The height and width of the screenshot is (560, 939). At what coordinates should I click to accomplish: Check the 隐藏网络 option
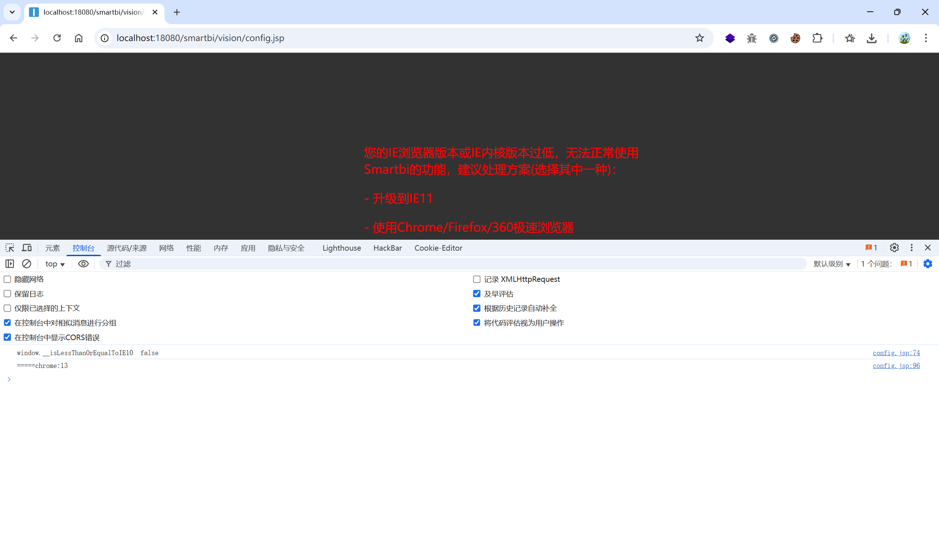click(8, 279)
